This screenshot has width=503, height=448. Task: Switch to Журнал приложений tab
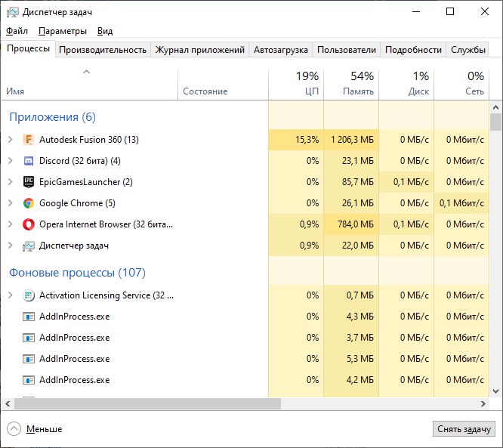click(x=200, y=50)
